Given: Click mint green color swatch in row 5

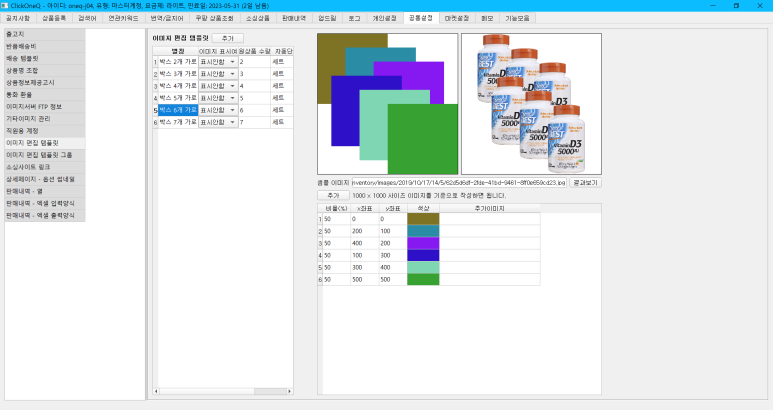Looking at the screenshot, I should point(423,267).
